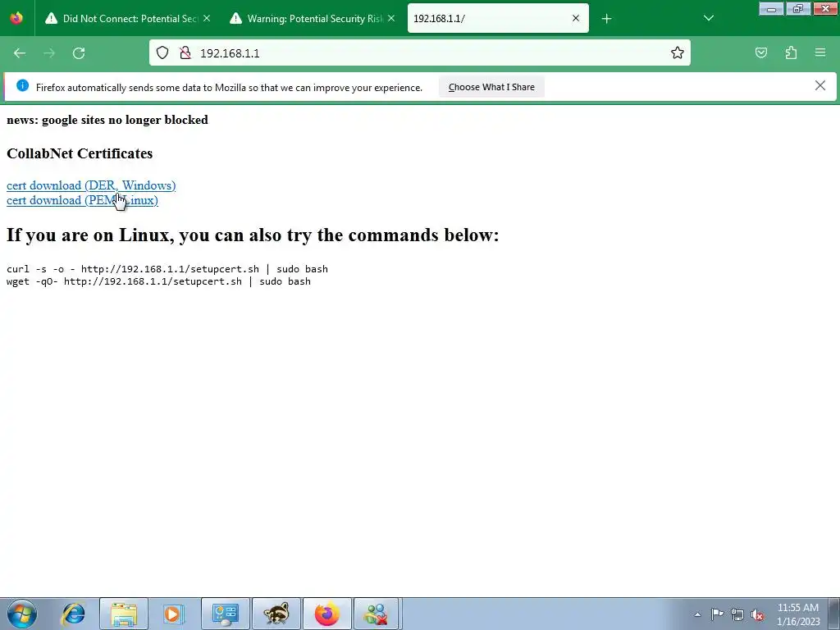Go forward one page

[x=49, y=53]
